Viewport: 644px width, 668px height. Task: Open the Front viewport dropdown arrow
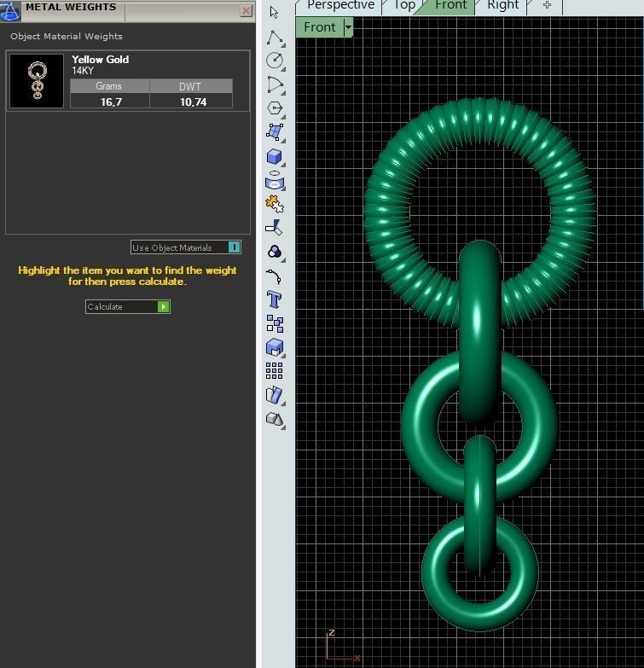tap(348, 27)
